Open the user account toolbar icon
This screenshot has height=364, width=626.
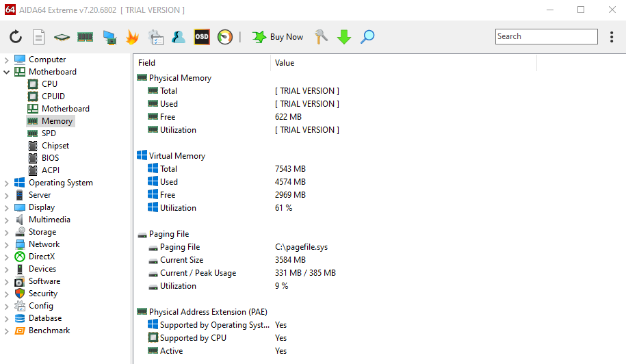[x=178, y=37]
